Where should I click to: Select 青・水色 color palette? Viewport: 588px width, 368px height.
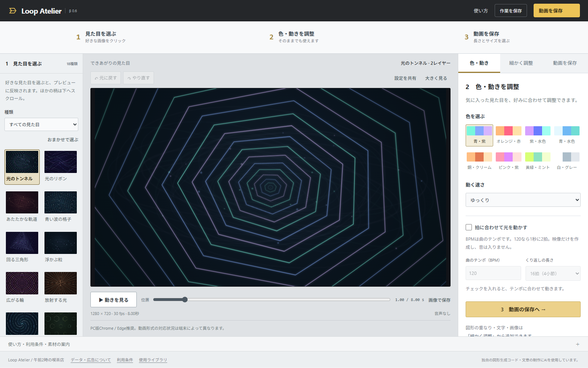(x=567, y=135)
